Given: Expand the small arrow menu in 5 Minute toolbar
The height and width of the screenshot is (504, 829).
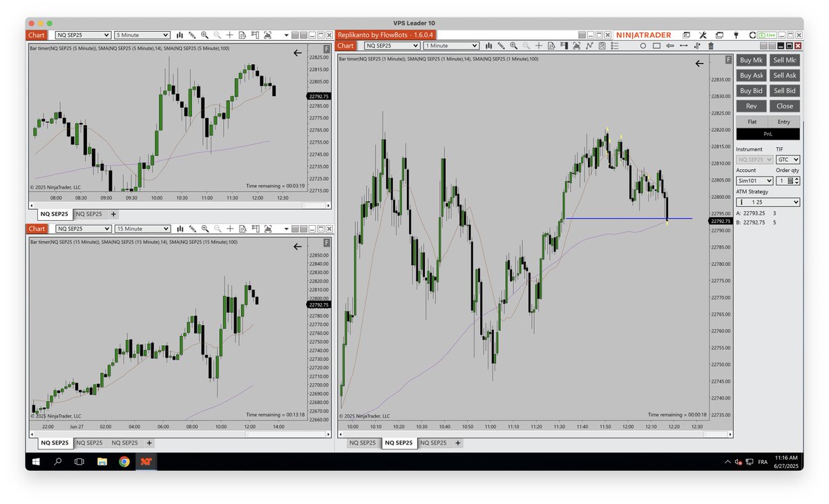Looking at the screenshot, I should click(286, 35).
